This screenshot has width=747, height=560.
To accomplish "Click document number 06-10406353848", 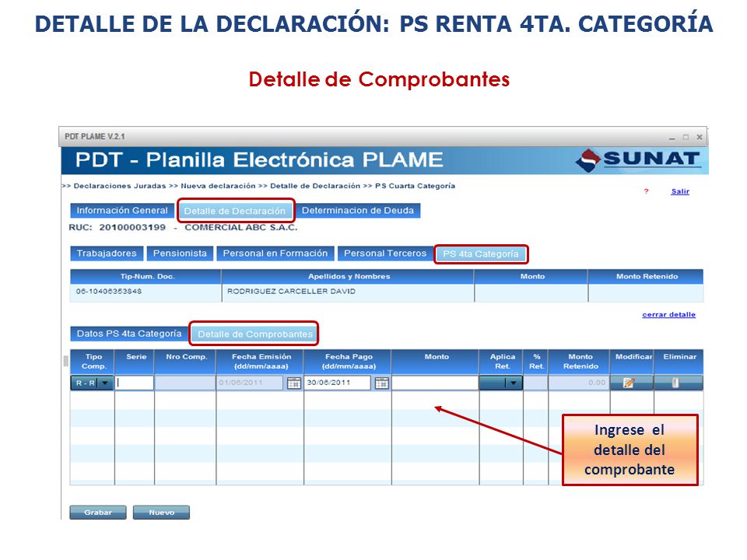I will click(x=109, y=292).
